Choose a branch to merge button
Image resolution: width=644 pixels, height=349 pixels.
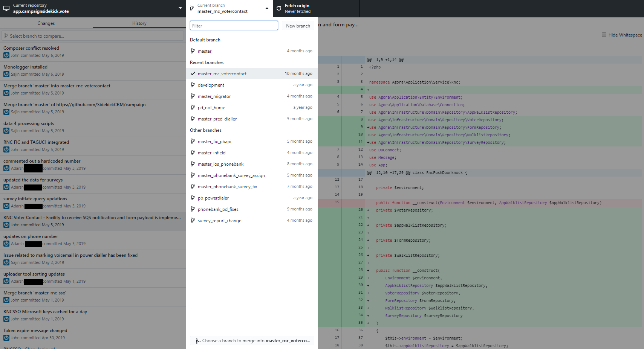pyautogui.click(x=252, y=341)
